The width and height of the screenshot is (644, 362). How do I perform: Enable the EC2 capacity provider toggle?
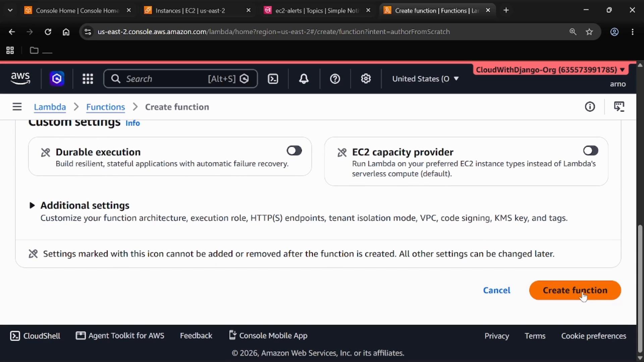(591, 151)
